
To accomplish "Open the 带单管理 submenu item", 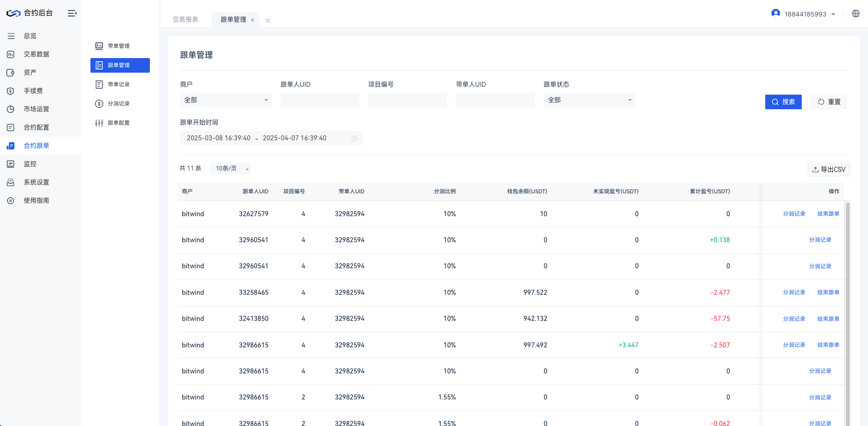I will tap(120, 46).
